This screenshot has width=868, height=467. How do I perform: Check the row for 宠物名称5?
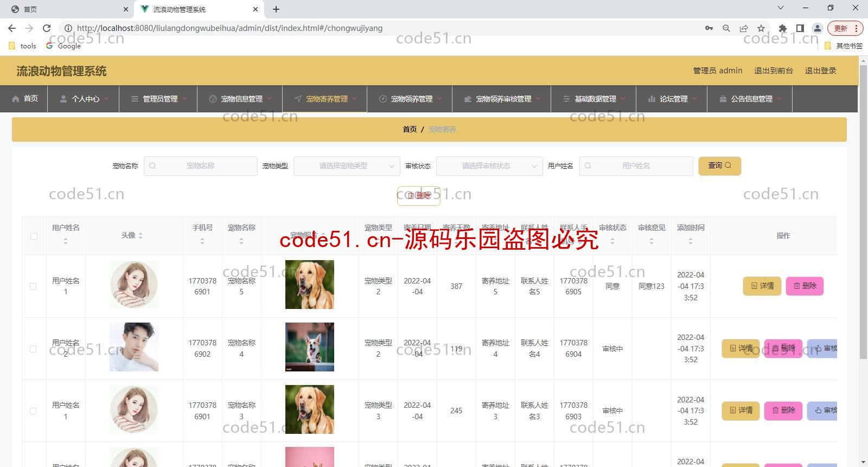click(33, 286)
